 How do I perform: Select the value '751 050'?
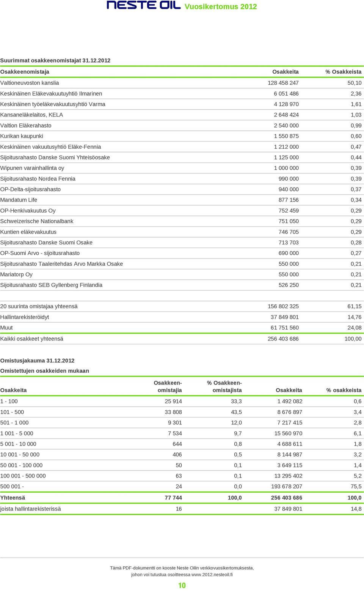tap(289, 221)
